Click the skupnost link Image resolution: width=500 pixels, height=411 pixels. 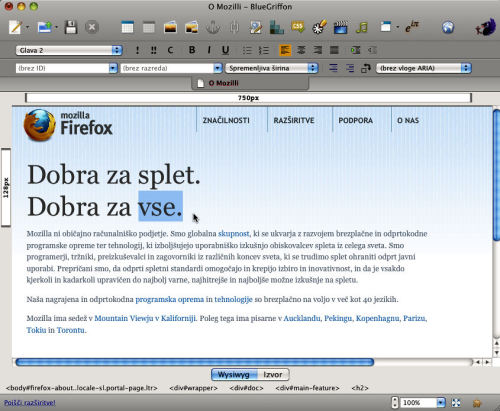pyautogui.click(x=234, y=234)
